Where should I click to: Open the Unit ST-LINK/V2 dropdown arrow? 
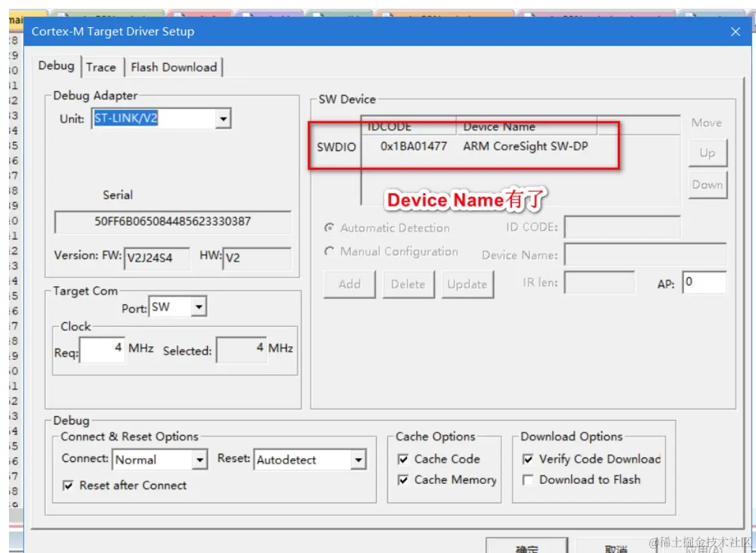tap(223, 119)
